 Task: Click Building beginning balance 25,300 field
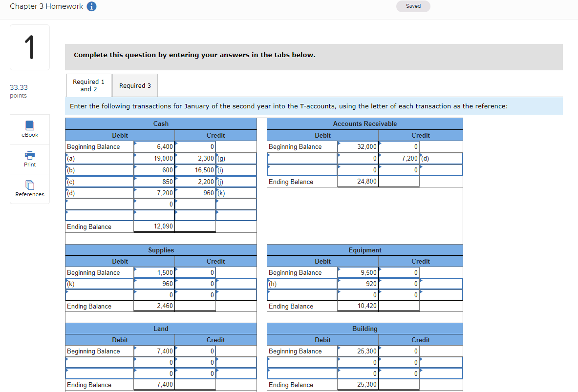pos(358,351)
